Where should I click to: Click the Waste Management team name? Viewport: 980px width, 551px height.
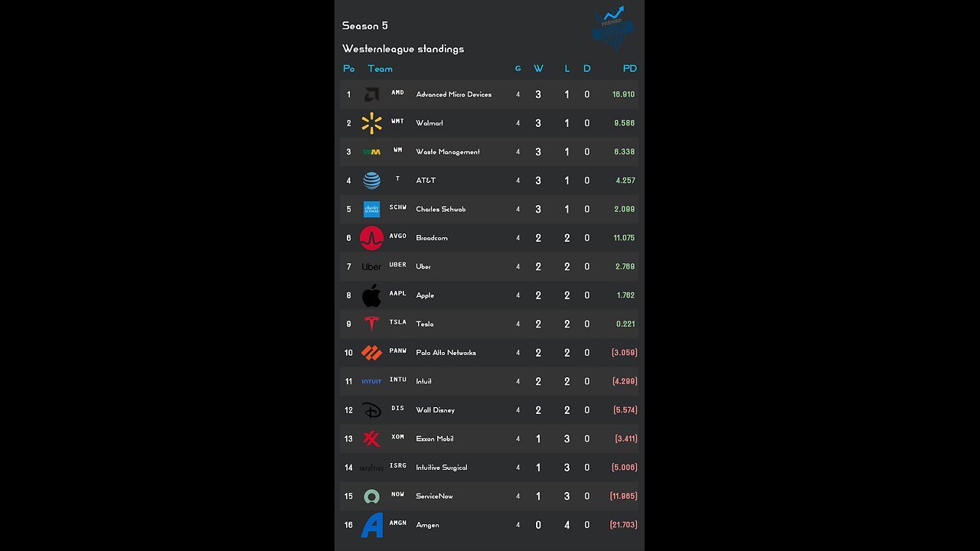[x=448, y=152]
